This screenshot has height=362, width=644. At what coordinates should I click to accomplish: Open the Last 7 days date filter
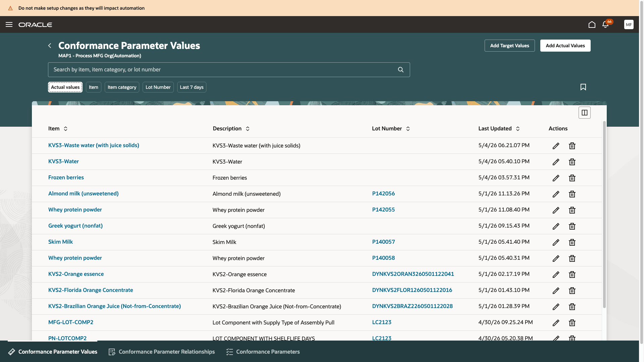(192, 87)
